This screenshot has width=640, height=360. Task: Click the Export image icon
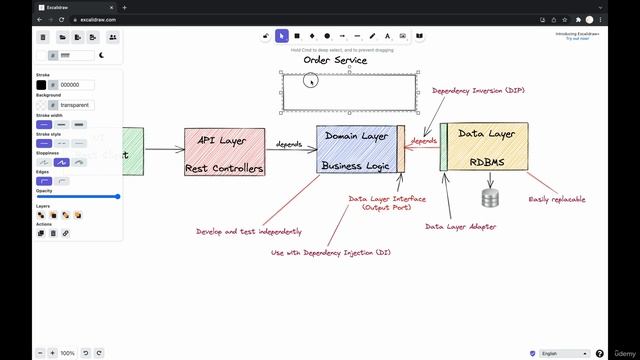point(93,38)
